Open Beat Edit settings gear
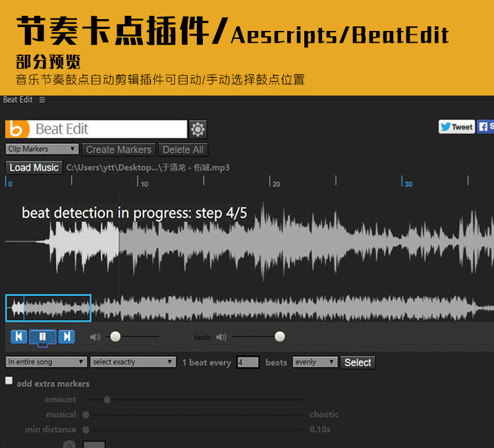 (x=198, y=129)
